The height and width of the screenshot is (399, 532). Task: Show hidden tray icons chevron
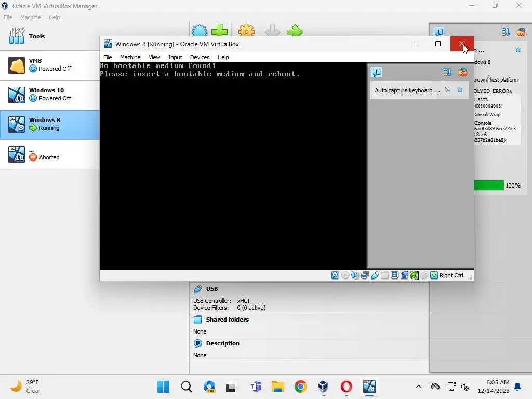click(419, 387)
